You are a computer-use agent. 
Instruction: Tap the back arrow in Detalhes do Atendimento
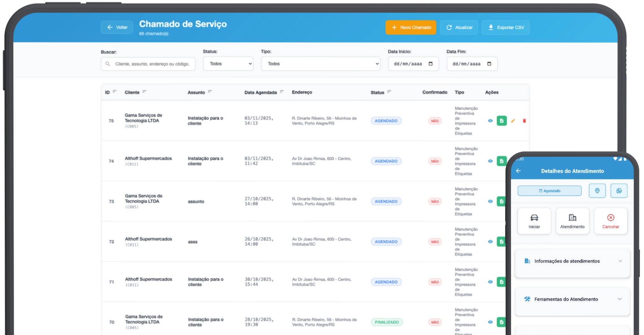coord(519,171)
